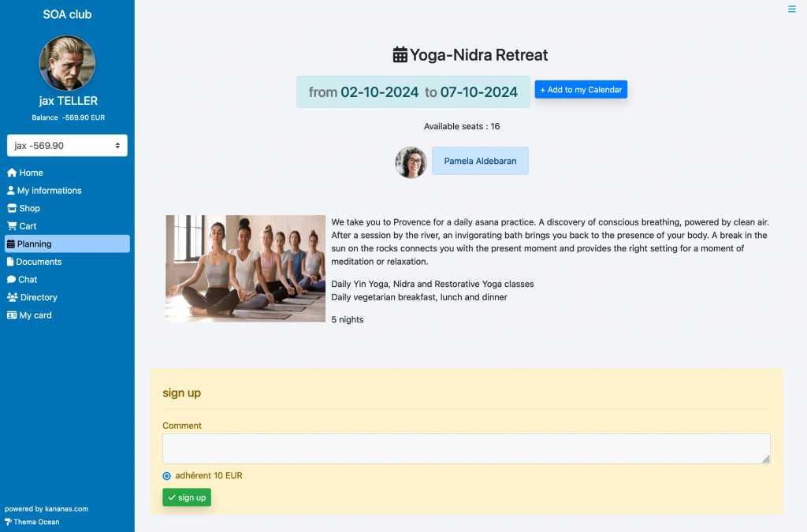Viewport: 807px width, 532px height.
Task: Open My card page
Action: click(67, 315)
